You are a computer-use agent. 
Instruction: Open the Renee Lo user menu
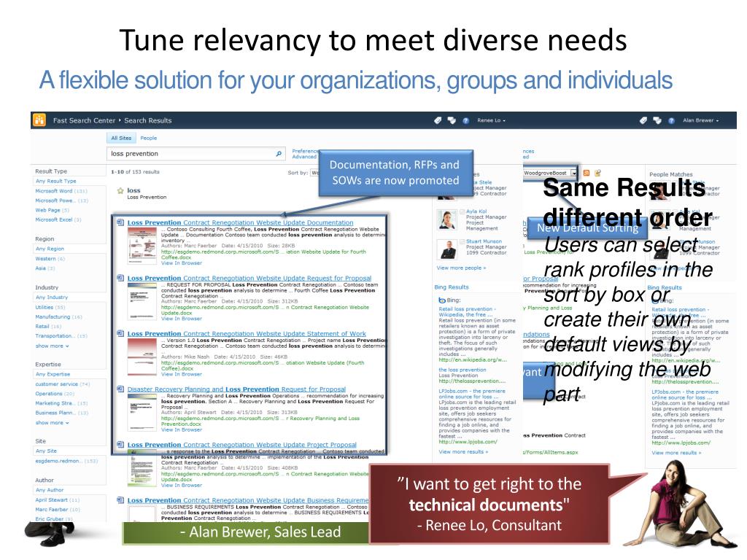491,120
